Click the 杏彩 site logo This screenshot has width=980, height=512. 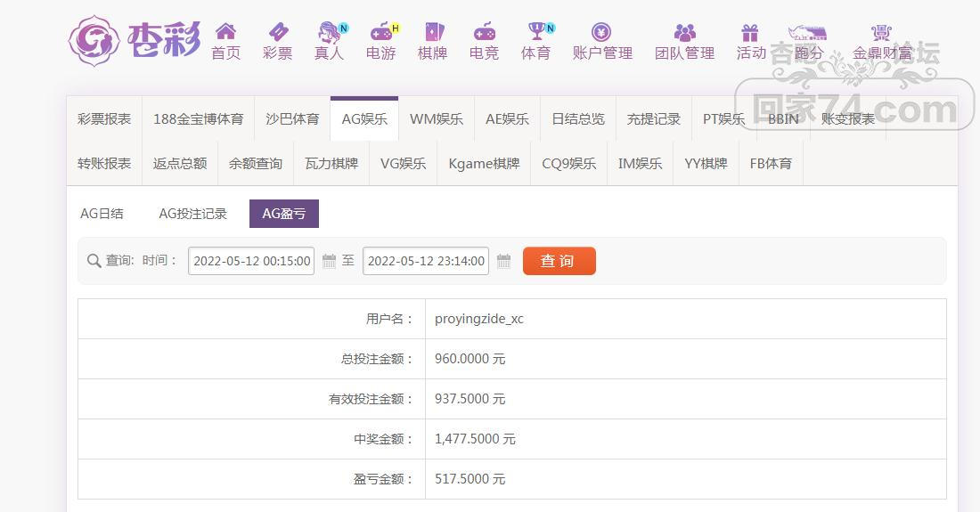pos(135,40)
